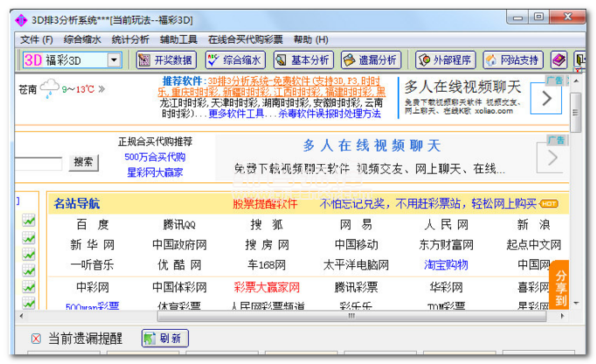Image resolution: width=596 pixels, height=364 pixels.
Task: Expand weather details double arrow
Action: pos(101,89)
